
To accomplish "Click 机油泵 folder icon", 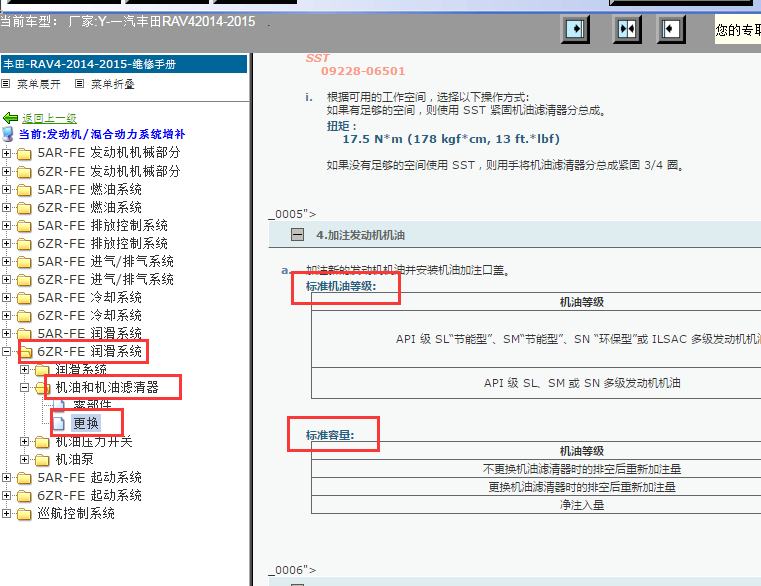I will point(42,459).
